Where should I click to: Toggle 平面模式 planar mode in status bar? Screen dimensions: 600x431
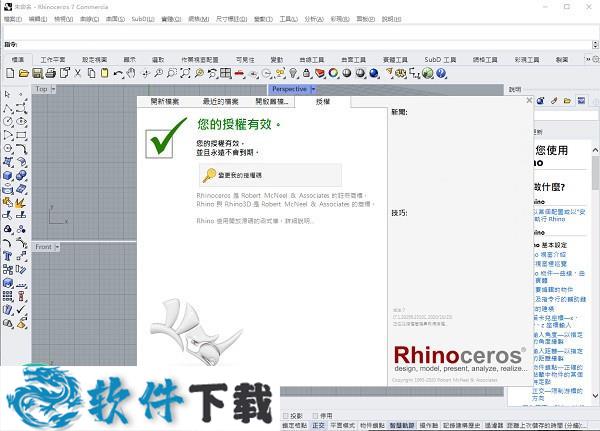pos(342,425)
